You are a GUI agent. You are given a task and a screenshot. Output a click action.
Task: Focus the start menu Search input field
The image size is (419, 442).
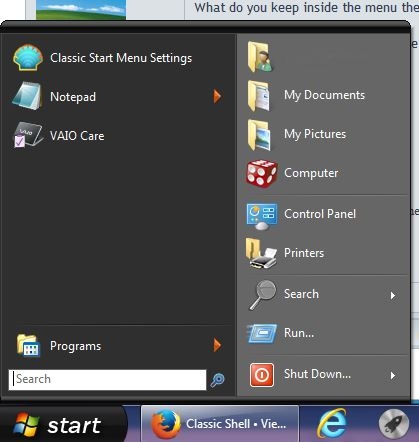(x=107, y=379)
